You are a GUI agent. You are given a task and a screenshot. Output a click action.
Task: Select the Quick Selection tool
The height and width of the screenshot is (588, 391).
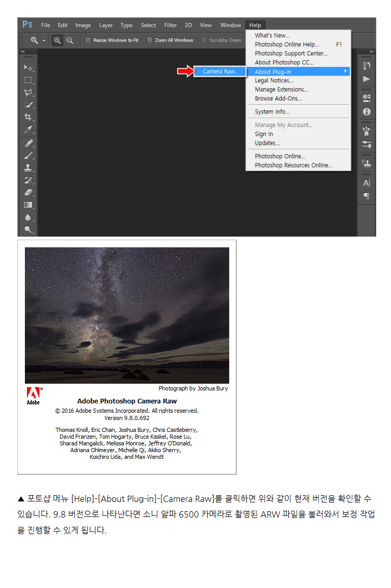coord(28,105)
